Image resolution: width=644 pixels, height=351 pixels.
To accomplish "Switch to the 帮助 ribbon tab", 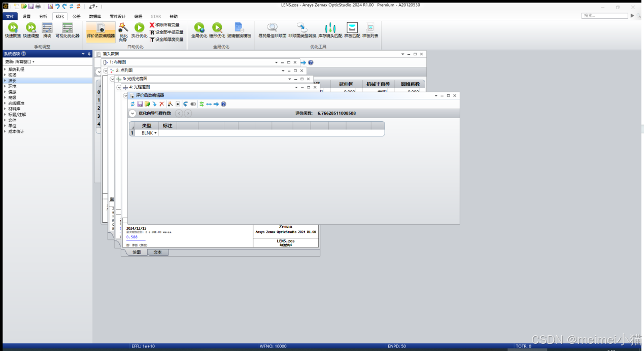I will click(174, 17).
